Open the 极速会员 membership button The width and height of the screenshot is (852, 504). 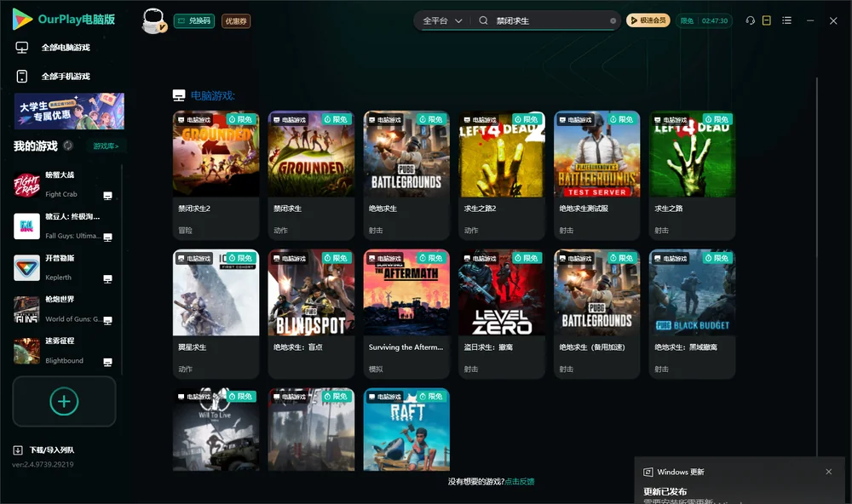tap(648, 20)
